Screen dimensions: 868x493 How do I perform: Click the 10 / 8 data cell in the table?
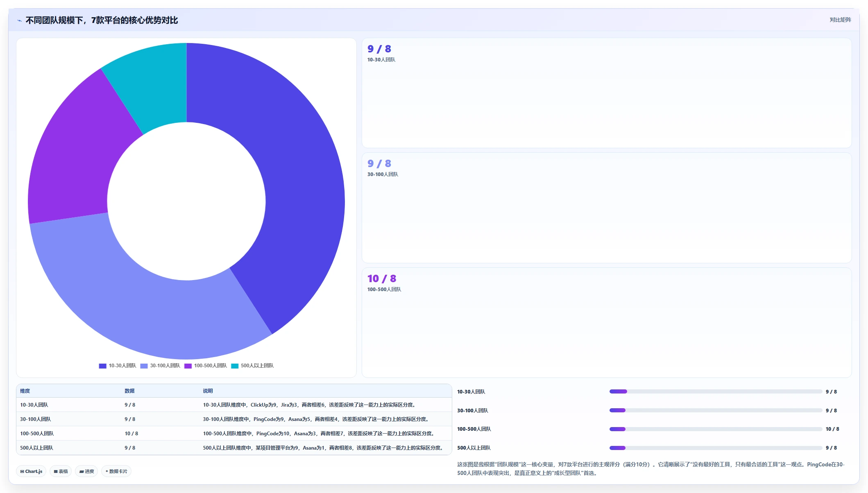click(131, 434)
